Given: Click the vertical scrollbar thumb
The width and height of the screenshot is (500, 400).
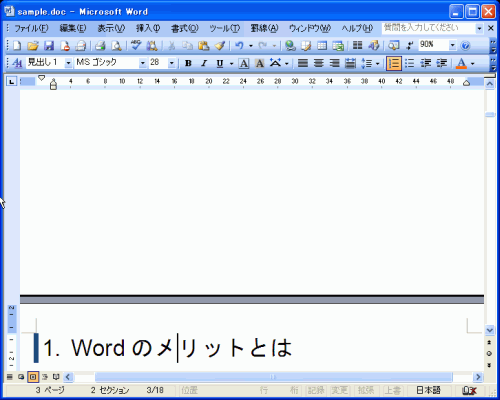Looking at the screenshot, I should tap(490, 115).
